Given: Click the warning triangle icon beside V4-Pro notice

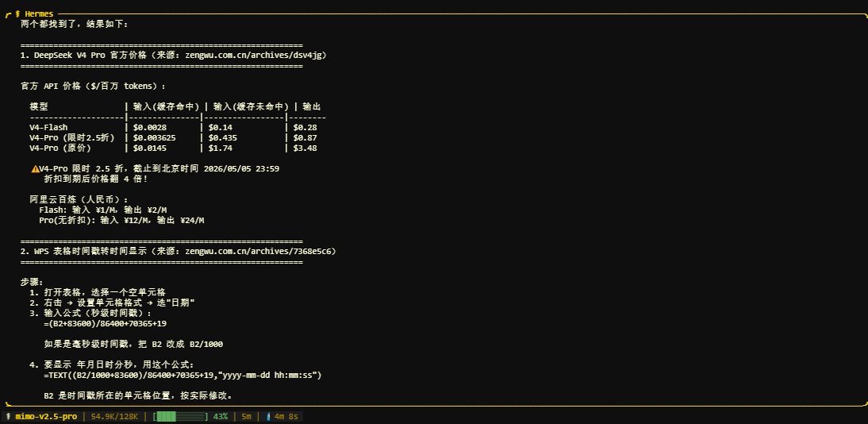Looking at the screenshot, I should tap(35, 168).
